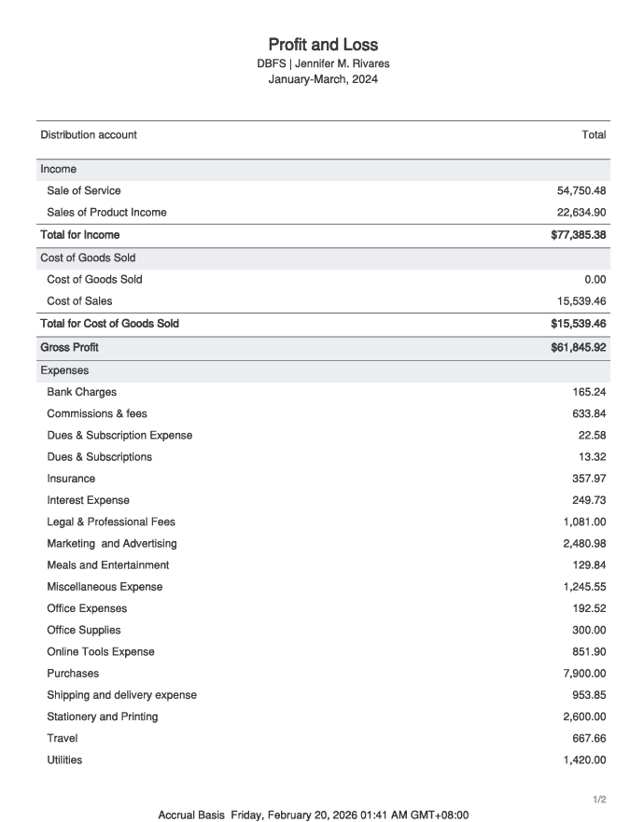The height and width of the screenshot is (822, 644).
Task: Click the Stationery and Printing line
Action: (x=323, y=717)
